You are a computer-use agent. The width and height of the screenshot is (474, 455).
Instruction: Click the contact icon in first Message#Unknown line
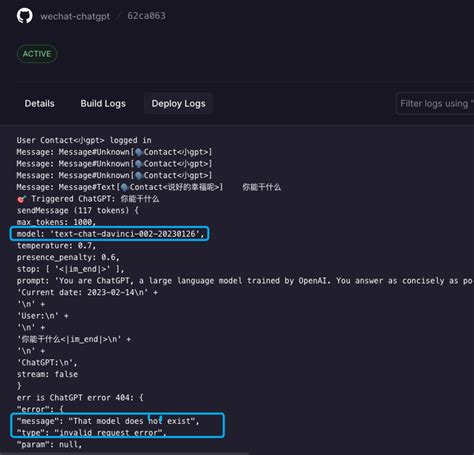coord(139,152)
